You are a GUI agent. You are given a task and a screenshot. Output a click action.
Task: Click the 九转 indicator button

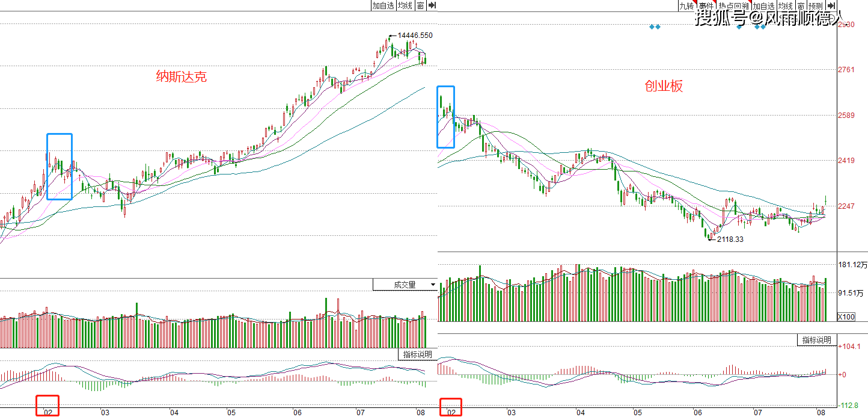tap(686, 5)
